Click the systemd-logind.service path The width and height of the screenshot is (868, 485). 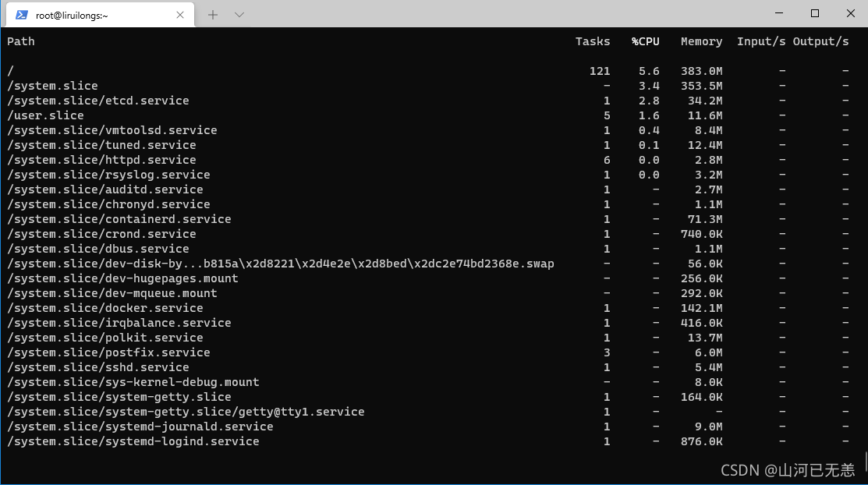[x=133, y=442]
